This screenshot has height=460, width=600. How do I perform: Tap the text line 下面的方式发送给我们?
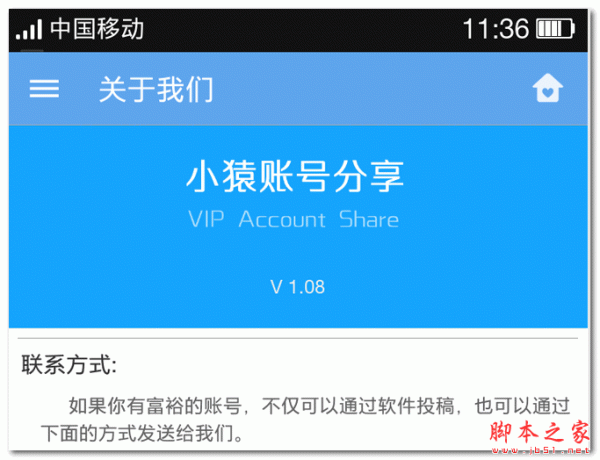coord(142,434)
